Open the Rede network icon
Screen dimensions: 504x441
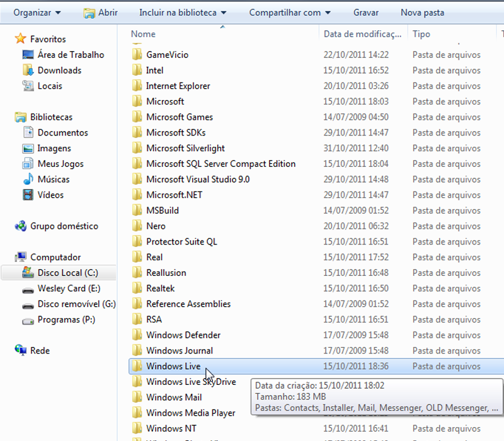pyautogui.click(x=20, y=351)
